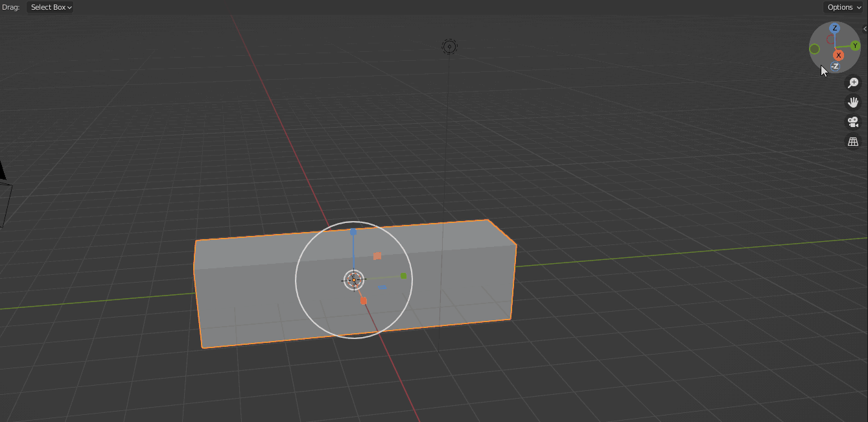
Task: Click the 3D cursor at the gizmo center
Action: click(x=353, y=280)
